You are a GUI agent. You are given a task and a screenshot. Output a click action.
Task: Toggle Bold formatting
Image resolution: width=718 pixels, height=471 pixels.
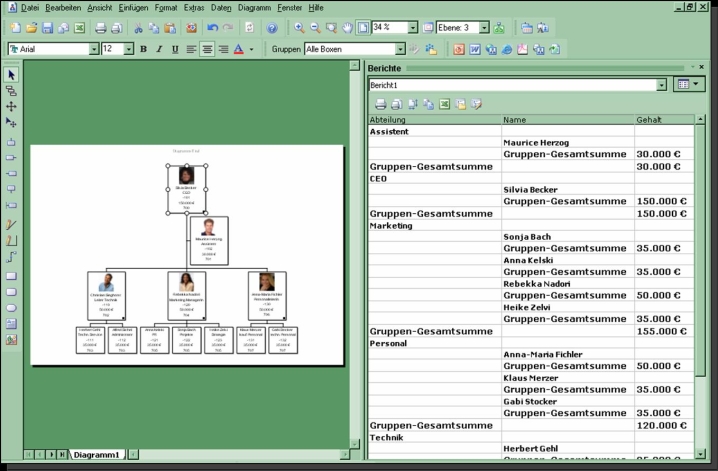pyautogui.click(x=143, y=49)
